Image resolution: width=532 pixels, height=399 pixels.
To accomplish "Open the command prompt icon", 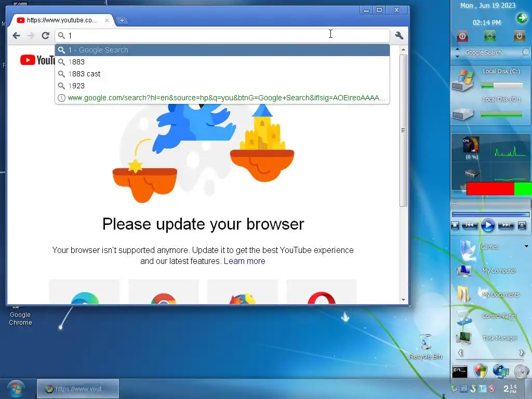I will [x=460, y=371].
